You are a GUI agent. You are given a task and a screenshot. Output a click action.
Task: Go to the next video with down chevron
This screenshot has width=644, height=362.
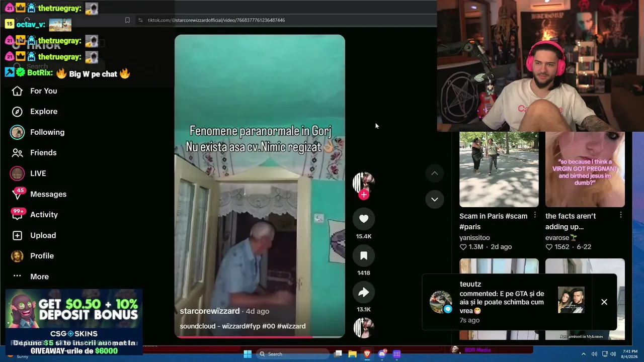click(x=435, y=199)
